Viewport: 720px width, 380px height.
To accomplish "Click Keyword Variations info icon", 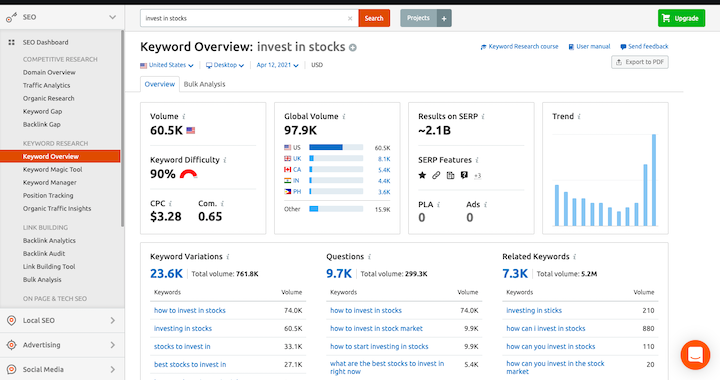I will 228,257.
